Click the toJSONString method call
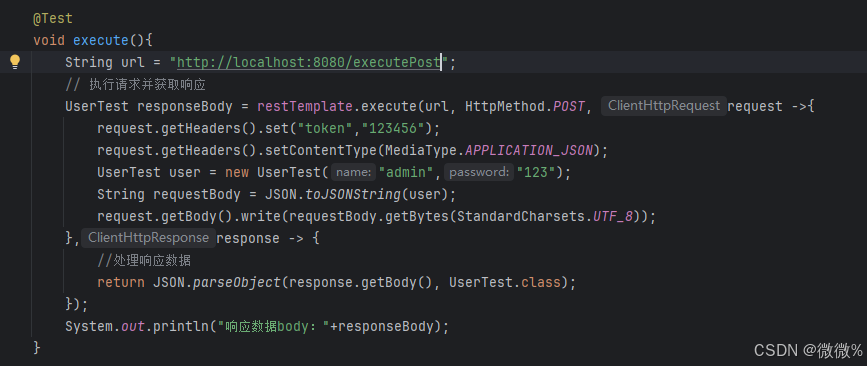The height and width of the screenshot is (366, 867). coord(352,195)
